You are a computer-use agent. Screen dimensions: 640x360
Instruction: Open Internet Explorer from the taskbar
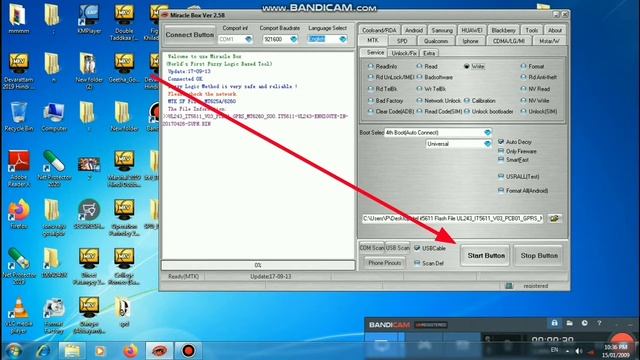(x=43, y=351)
